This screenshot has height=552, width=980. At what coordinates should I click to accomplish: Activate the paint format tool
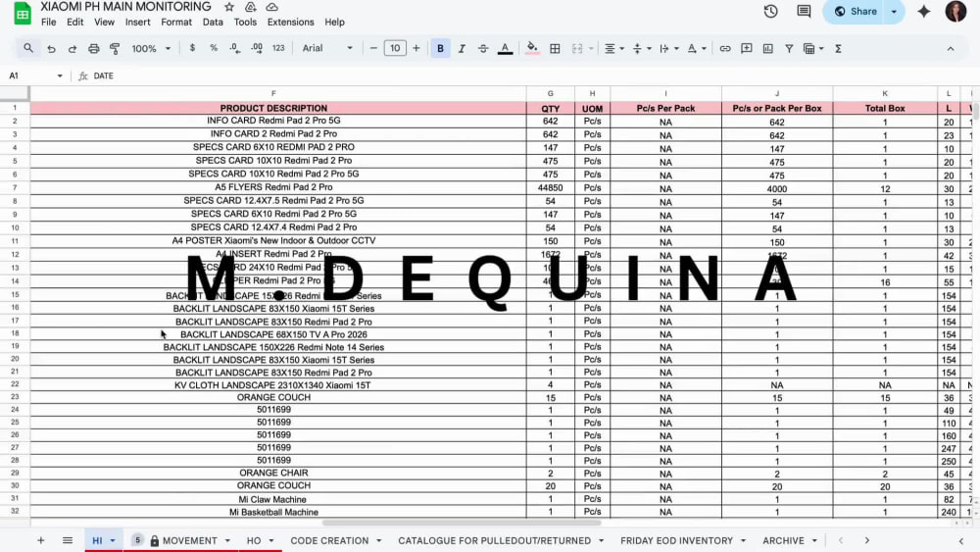(x=115, y=48)
